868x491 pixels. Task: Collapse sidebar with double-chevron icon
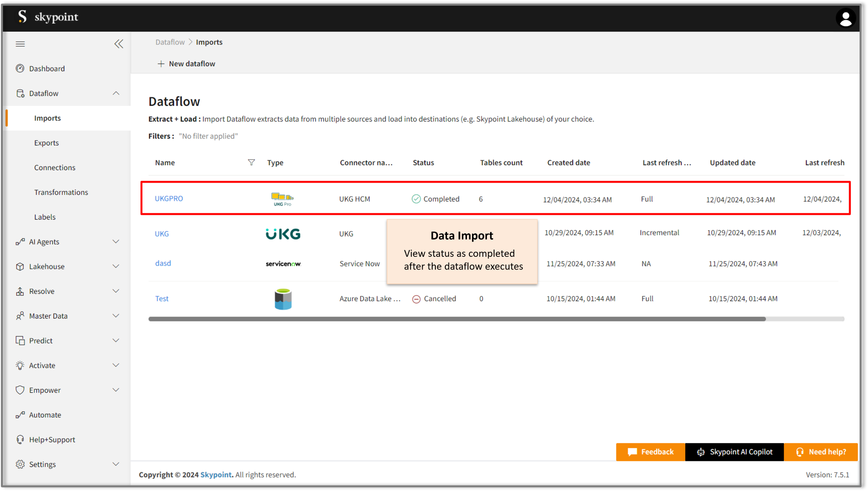[118, 44]
